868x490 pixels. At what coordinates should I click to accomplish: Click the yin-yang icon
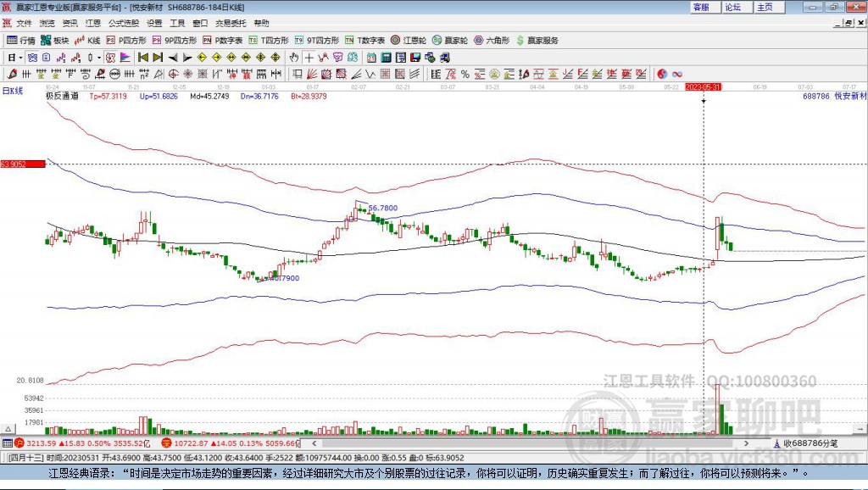[x=662, y=75]
